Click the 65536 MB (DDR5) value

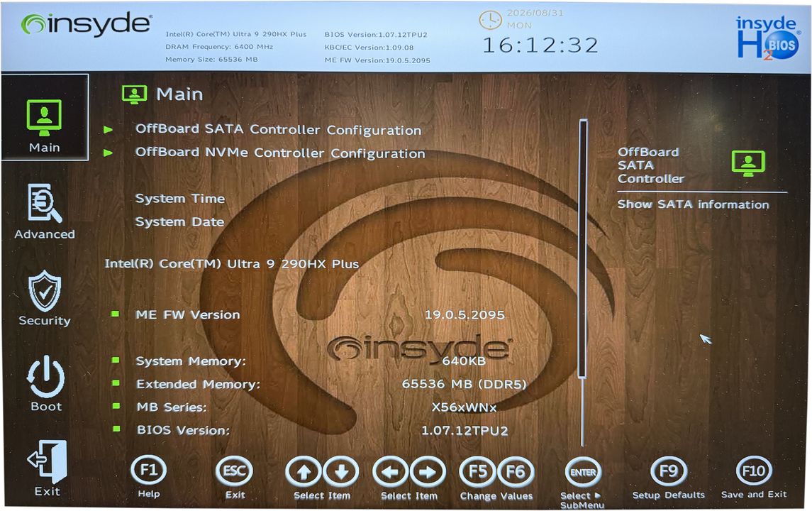click(465, 384)
